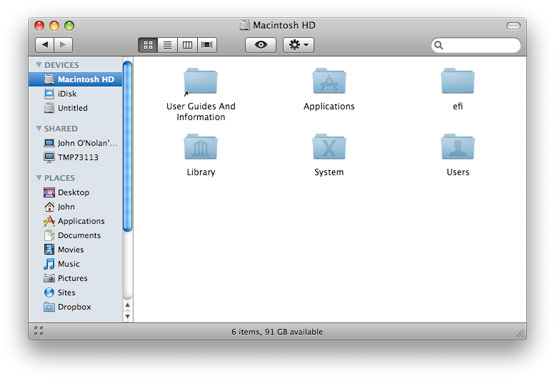Click the toolbar hide pill button

[x=513, y=25]
